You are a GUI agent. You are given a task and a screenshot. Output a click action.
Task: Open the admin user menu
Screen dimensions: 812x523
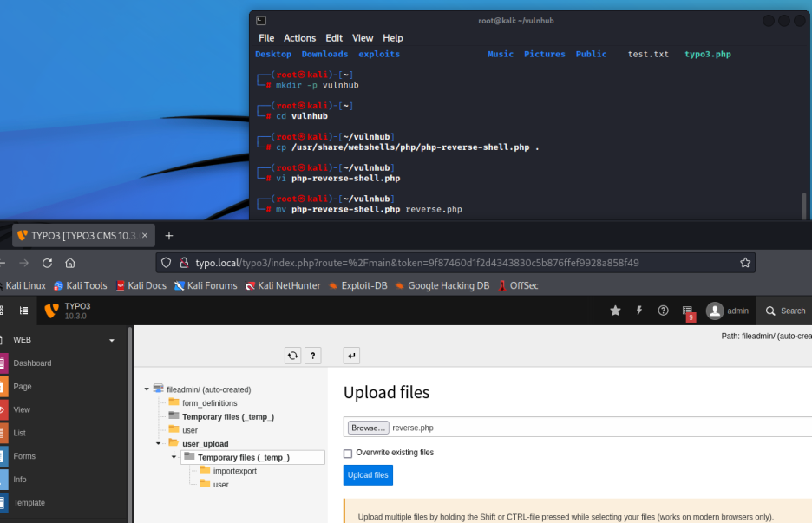[727, 311]
